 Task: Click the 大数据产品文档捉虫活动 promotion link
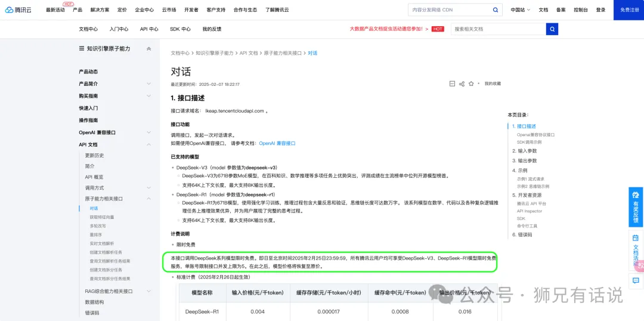389,29
